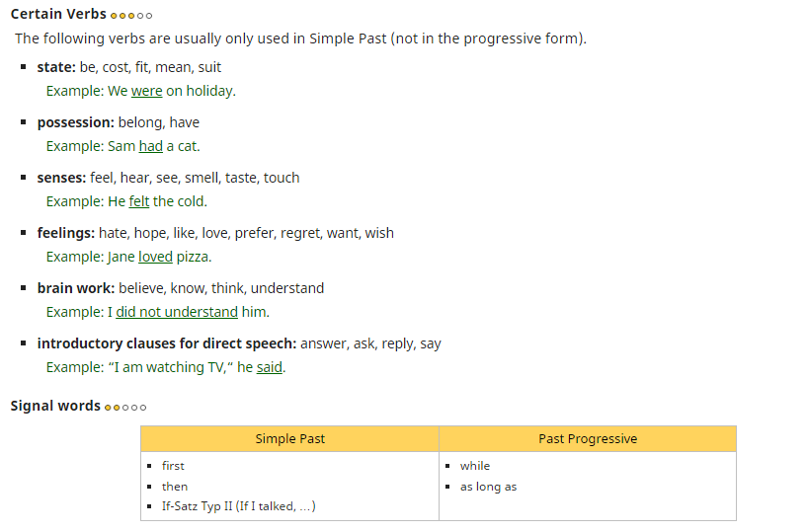Click the Signal words heading
Image resolution: width=807 pixels, height=532 pixels.
(55, 406)
